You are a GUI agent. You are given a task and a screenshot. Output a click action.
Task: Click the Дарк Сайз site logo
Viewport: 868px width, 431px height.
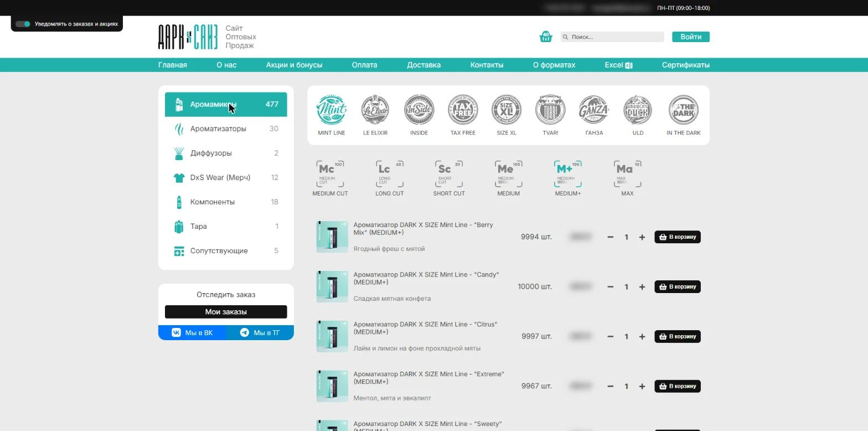coord(188,37)
